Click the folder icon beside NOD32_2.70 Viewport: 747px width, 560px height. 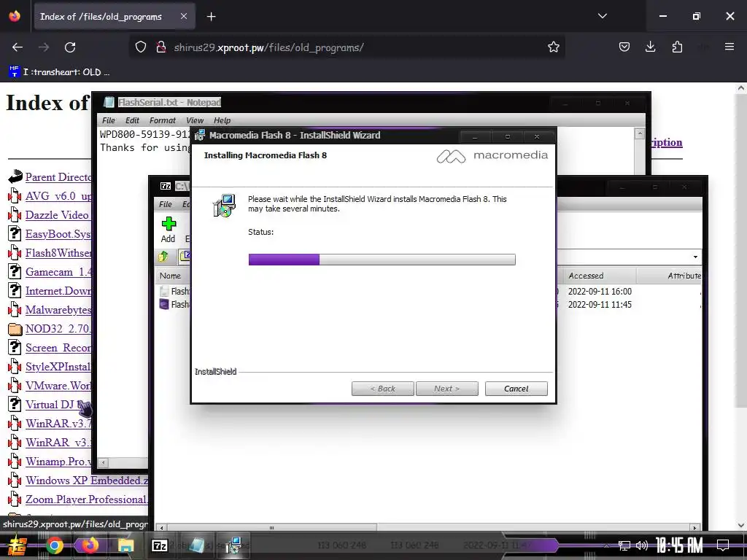coord(15,329)
